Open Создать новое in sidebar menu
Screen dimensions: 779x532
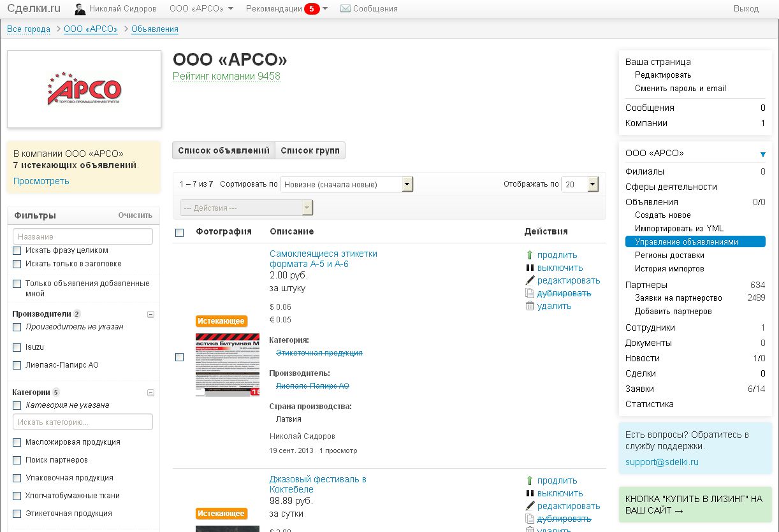(x=663, y=215)
